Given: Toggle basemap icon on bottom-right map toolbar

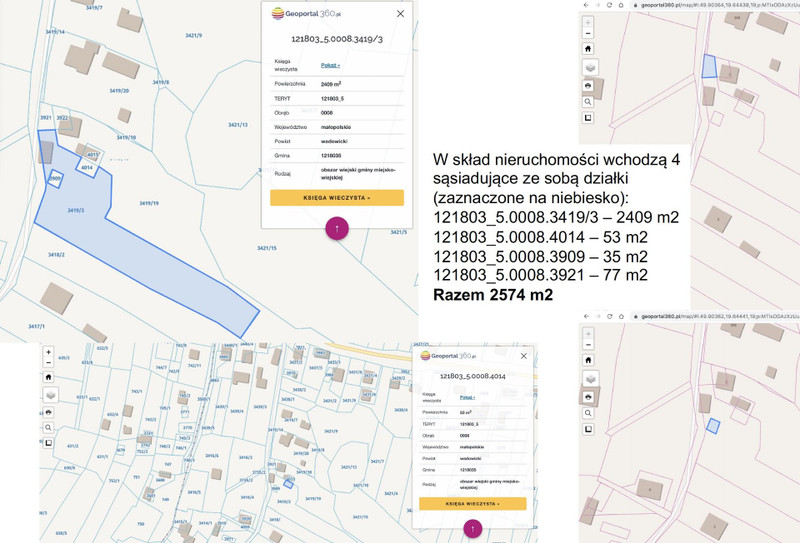Looking at the screenshot, I should click(588, 428).
